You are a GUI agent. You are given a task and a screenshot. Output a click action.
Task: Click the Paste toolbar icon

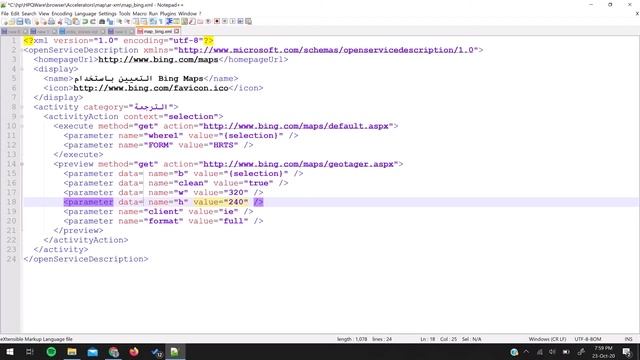pyautogui.click(x=76, y=21)
